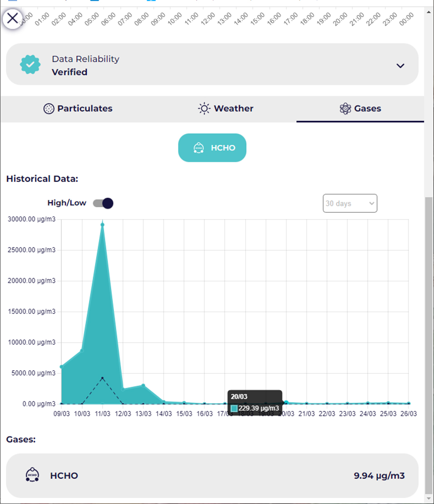Click the verified badge checkmark icon
The height and width of the screenshot is (504, 434).
30,65
